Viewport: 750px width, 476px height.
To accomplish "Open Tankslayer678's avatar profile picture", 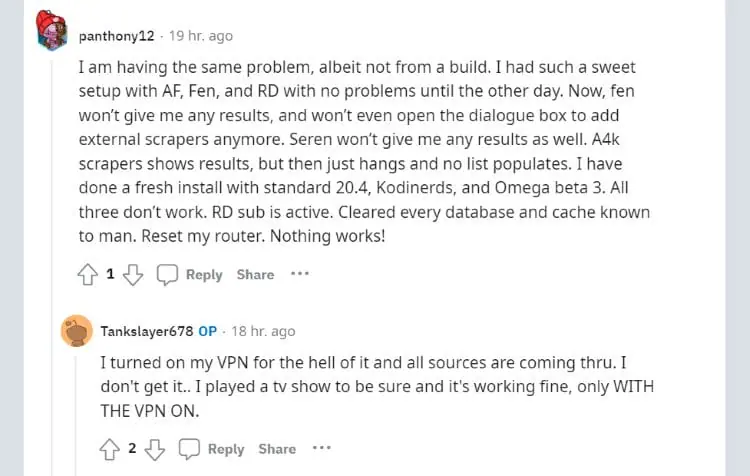I will (76, 330).
